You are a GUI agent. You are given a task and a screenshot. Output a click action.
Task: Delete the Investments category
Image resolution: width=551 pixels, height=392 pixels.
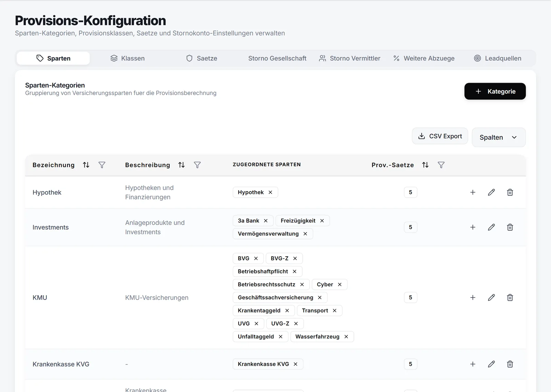pos(510,227)
